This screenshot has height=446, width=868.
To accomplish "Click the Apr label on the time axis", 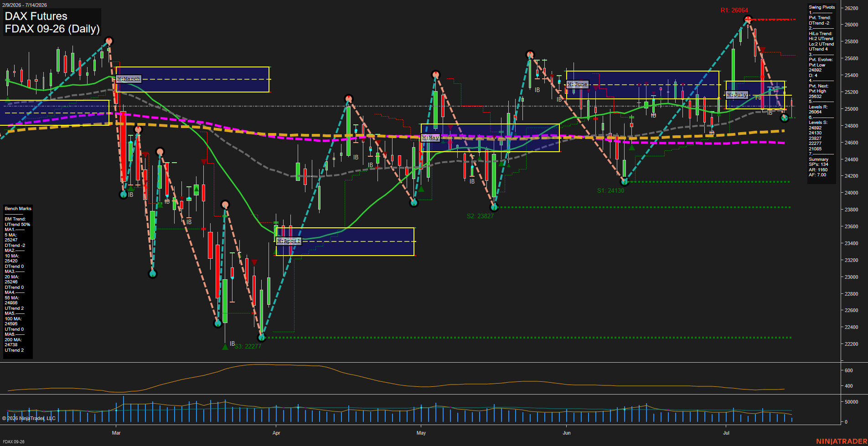I will [276, 433].
